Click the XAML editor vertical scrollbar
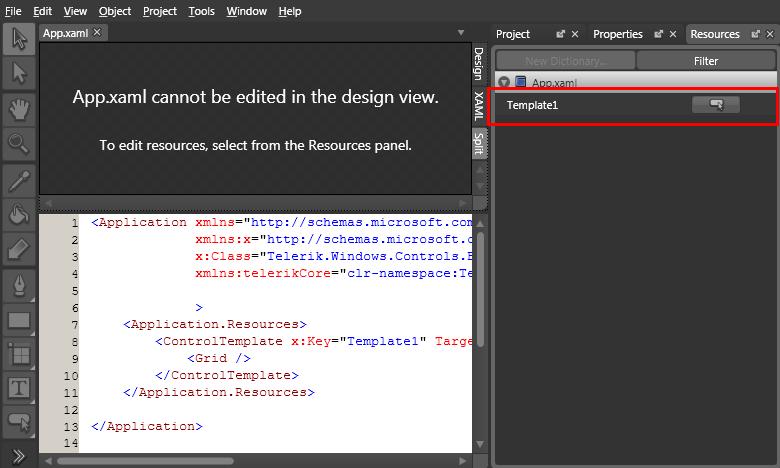780x468 pixels. point(481,288)
